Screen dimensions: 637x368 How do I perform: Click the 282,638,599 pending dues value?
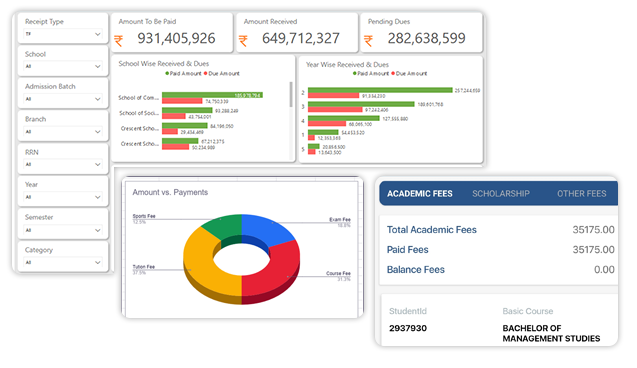(x=427, y=38)
